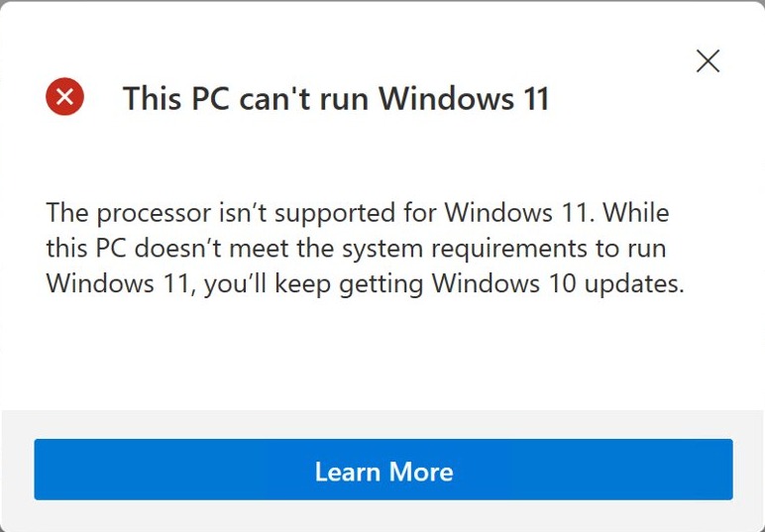Click "Windows 11" in the dialog title
765x532 pixels.
pyautogui.click(x=463, y=99)
